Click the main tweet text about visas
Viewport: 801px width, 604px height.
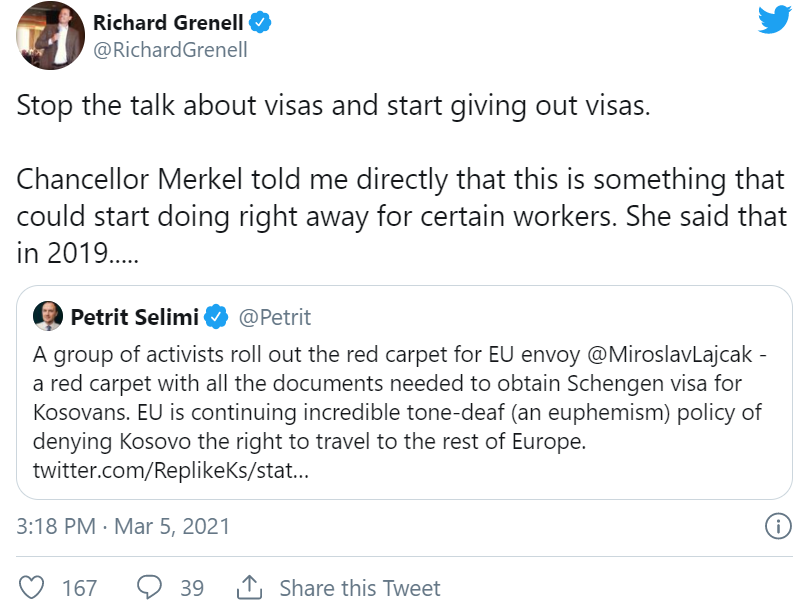click(x=333, y=107)
